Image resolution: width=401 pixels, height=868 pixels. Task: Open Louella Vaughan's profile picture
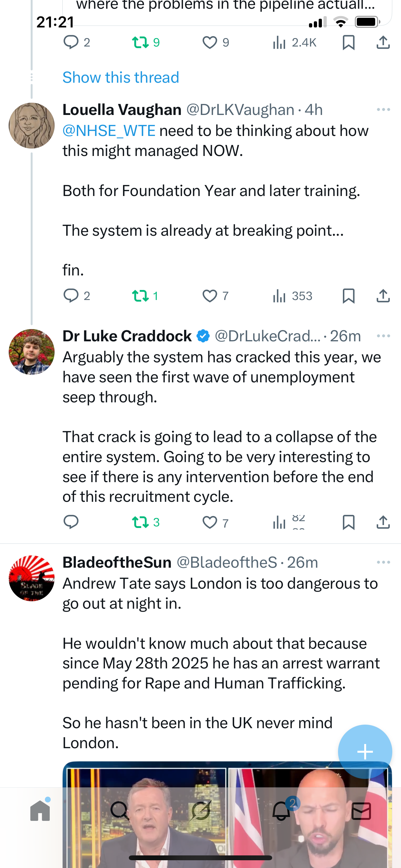[32, 126]
